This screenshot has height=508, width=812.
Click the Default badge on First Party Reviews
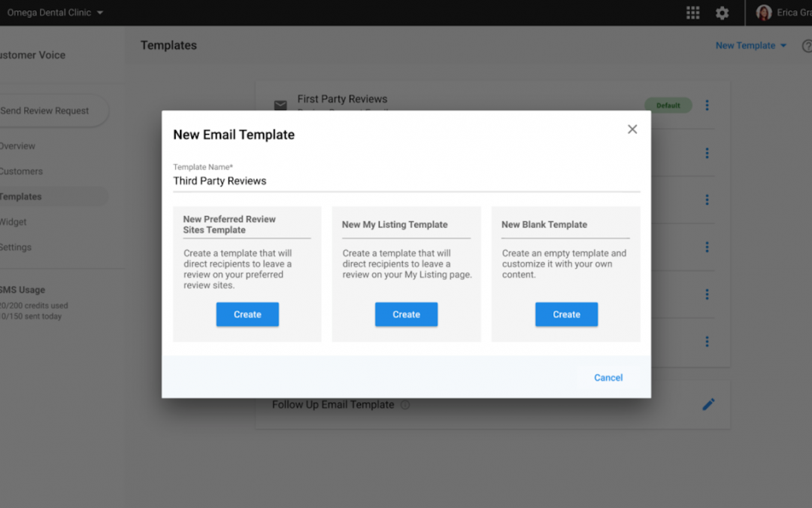(x=668, y=105)
